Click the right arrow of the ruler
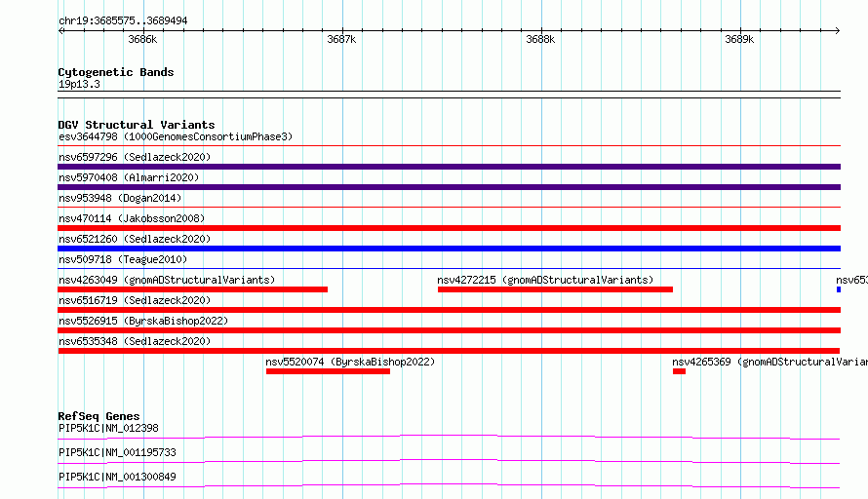The image size is (868, 499). click(x=837, y=30)
